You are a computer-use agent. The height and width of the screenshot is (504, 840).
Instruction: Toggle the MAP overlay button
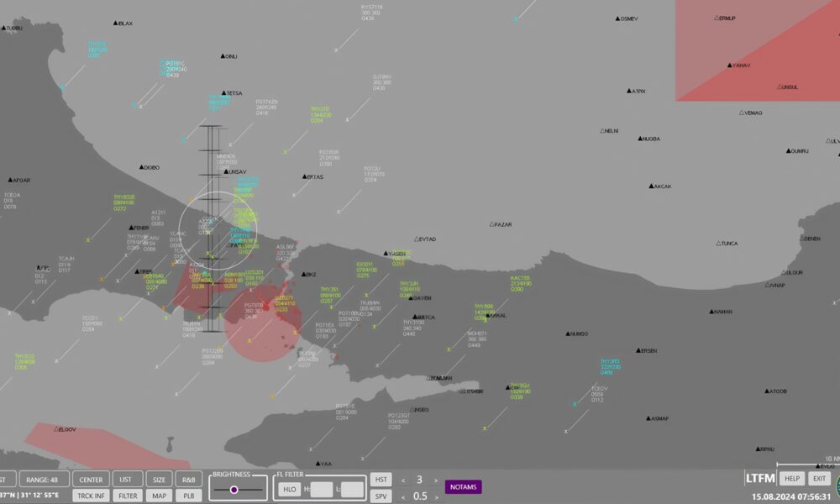point(159,496)
